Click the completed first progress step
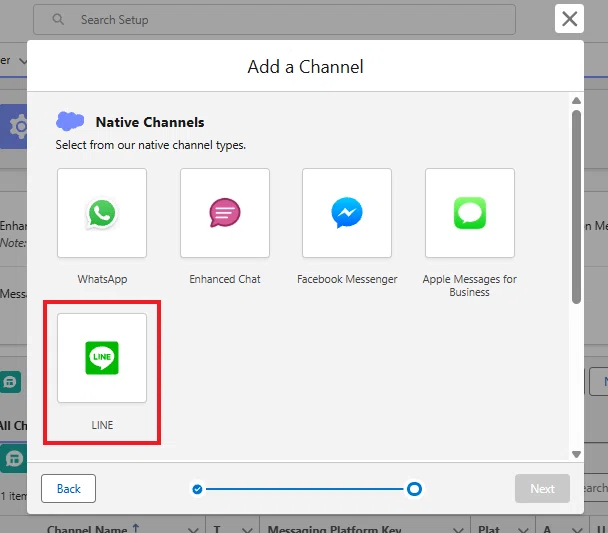Image resolution: width=608 pixels, height=533 pixels. pyautogui.click(x=197, y=489)
